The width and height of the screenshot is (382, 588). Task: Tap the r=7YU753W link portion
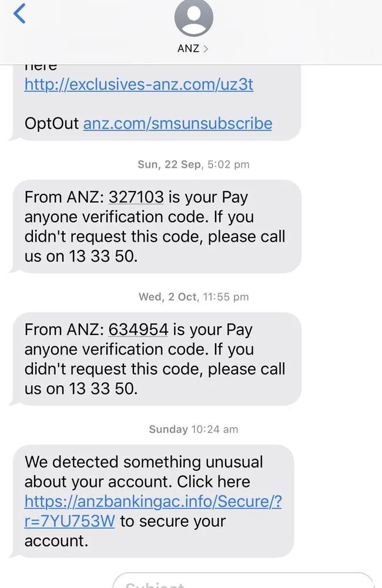(70, 521)
